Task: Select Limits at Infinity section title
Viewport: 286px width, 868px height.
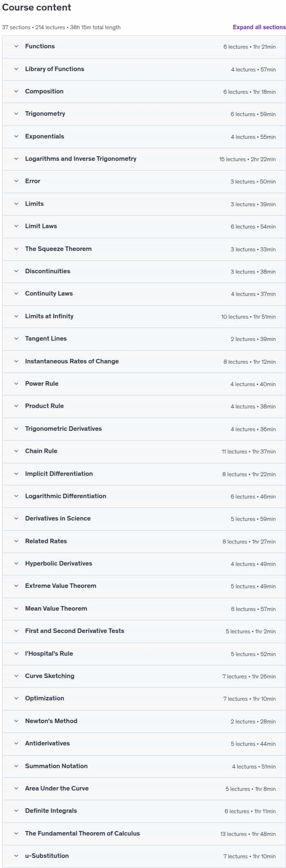Action: tap(49, 316)
